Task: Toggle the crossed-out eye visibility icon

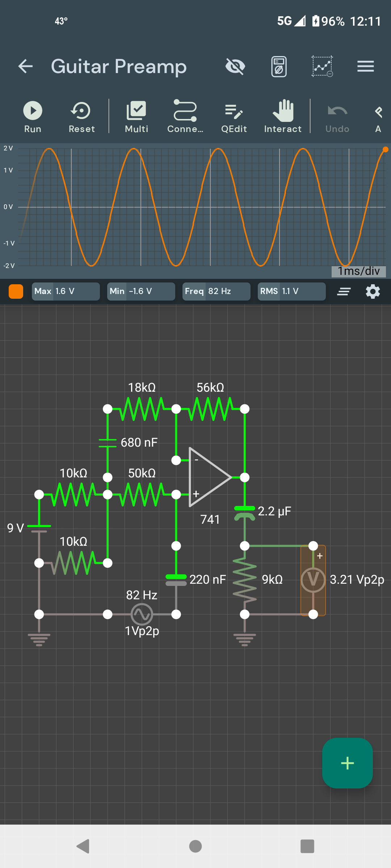Action: 235,66
